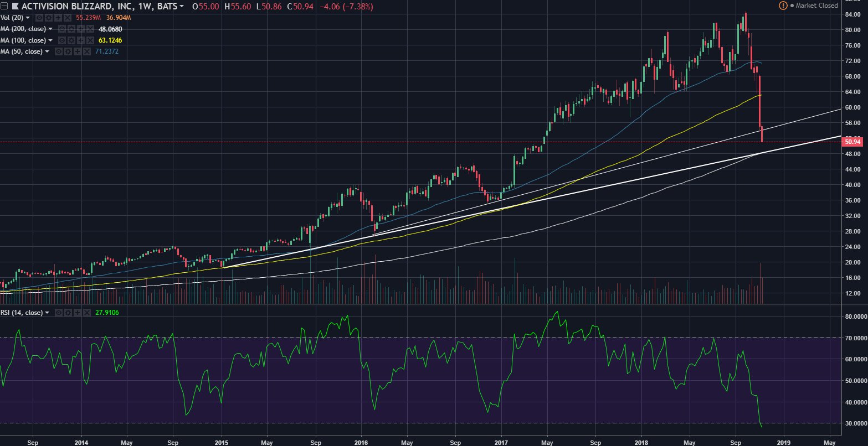
Task: Click the red 50.94 current price label
Action: pos(854,142)
